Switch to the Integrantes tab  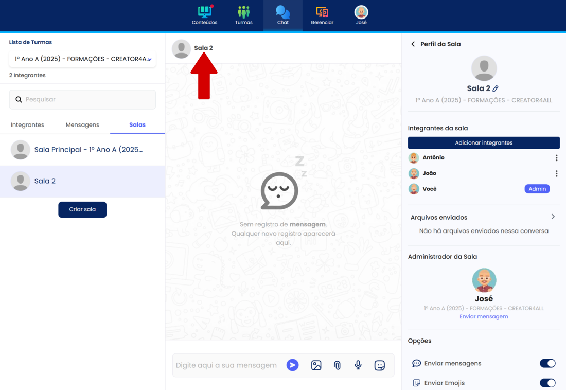pos(27,125)
